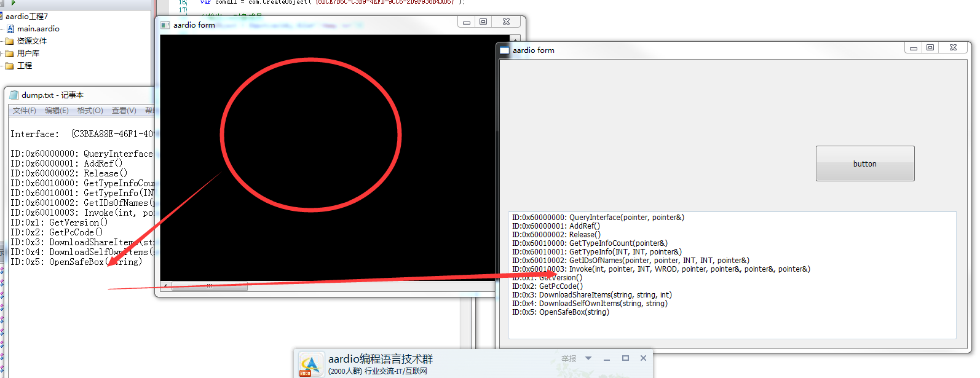
Task: Click the DownloadSelfOwnItems(string, string) line
Action: pos(590,304)
